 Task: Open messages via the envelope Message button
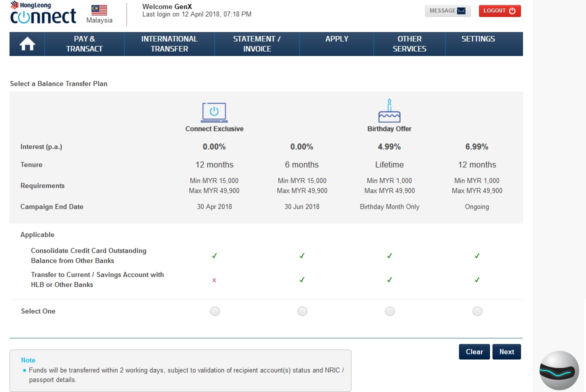[447, 11]
